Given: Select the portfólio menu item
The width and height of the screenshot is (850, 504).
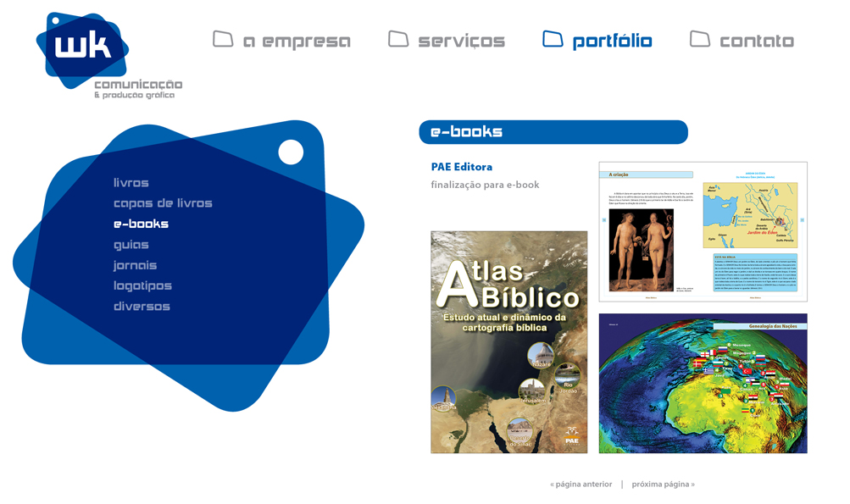Looking at the screenshot, I should [612, 42].
